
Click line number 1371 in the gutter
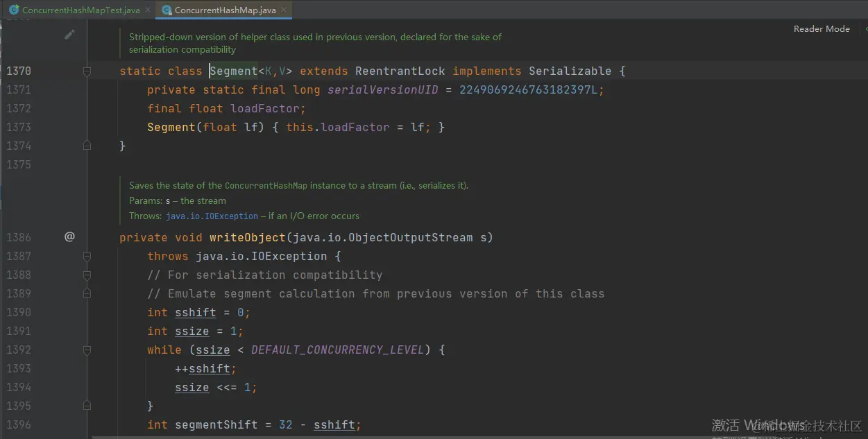tap(19, 89)
